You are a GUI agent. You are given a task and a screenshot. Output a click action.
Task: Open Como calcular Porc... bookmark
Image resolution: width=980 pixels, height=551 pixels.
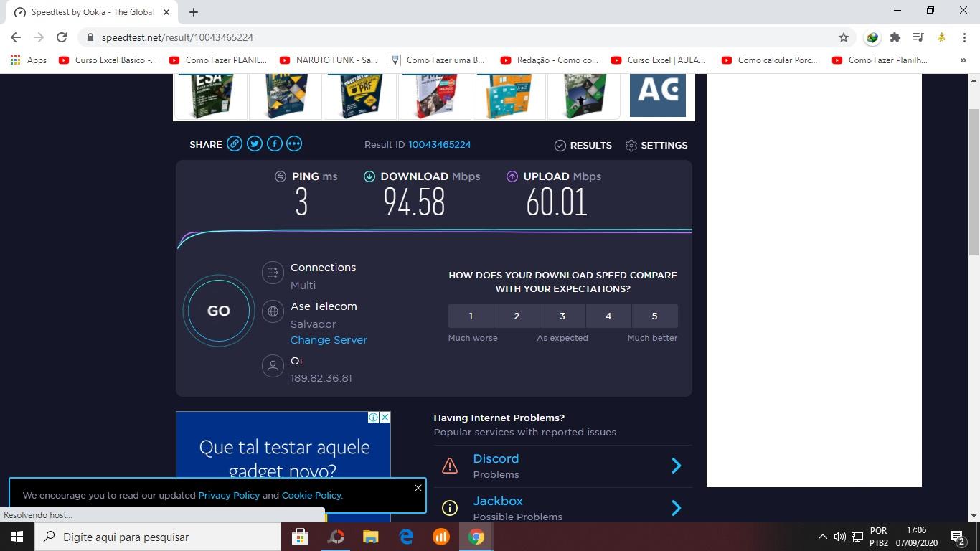pyautogui.click(x=771, y=60)
